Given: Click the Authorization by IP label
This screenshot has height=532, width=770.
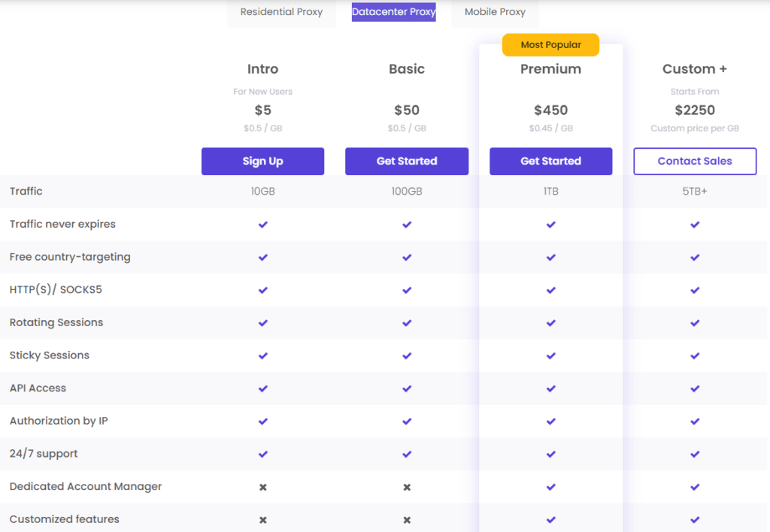Looking at the screenshot, I should pos(59,421).
